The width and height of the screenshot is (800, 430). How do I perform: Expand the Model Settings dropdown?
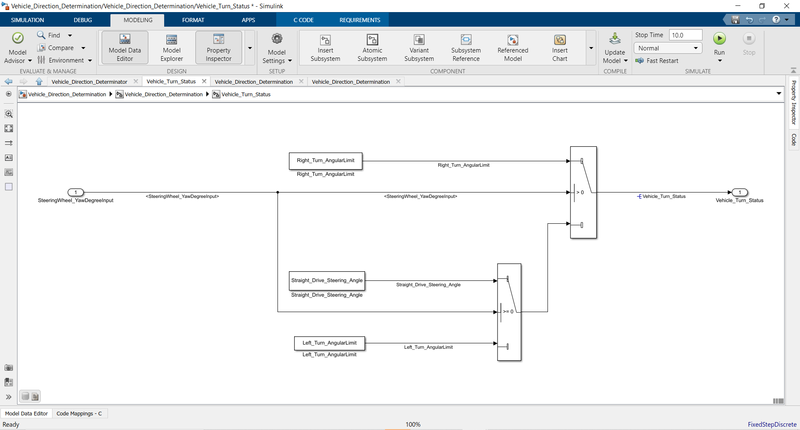pyautogui.click(x=277, y=60)
